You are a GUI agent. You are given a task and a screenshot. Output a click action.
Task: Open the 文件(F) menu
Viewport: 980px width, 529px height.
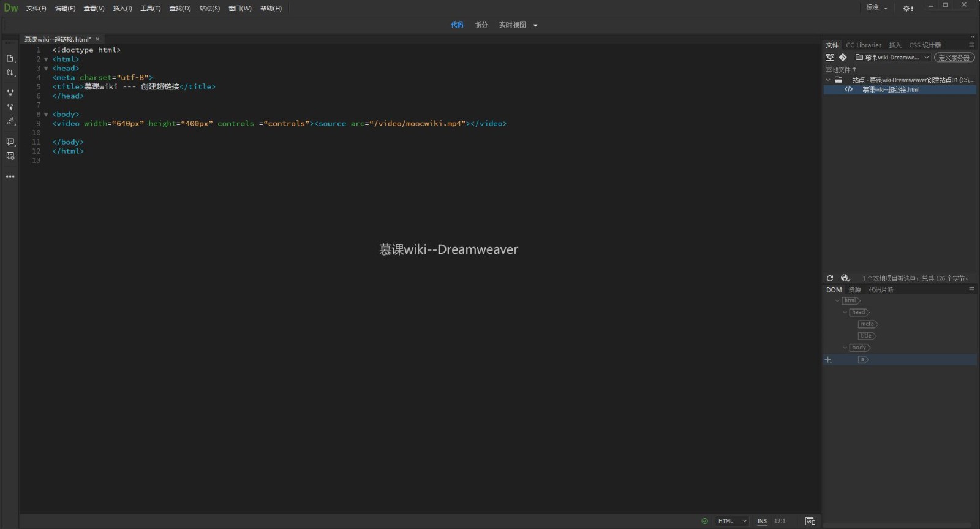(36, 8)
